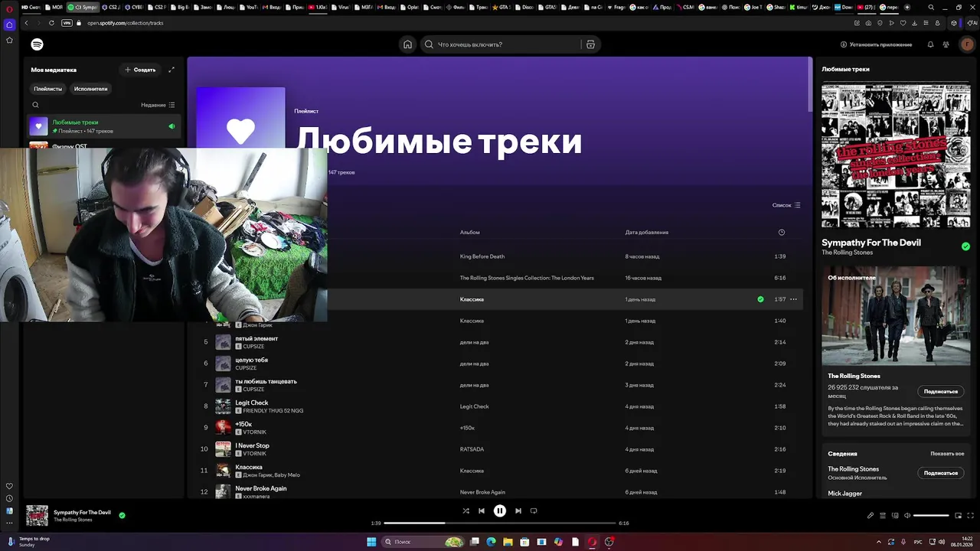Show lyrics with the microphone icon
This screenshot has height=551, width=980.
coord(870,515)
